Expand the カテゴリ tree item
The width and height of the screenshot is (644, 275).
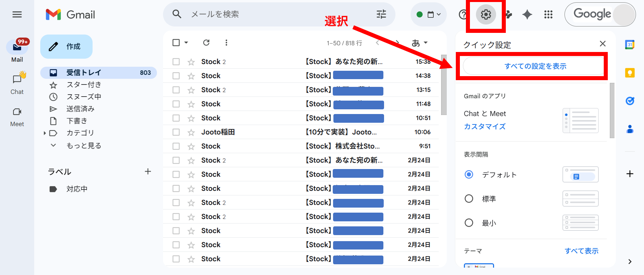[x=45, y=133]
